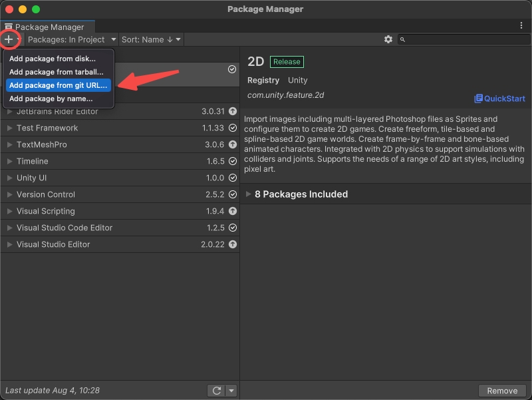Click the installed checkmark for Test Framework
The width and height of the screenshot is (532, 400).
coord(232,128)
